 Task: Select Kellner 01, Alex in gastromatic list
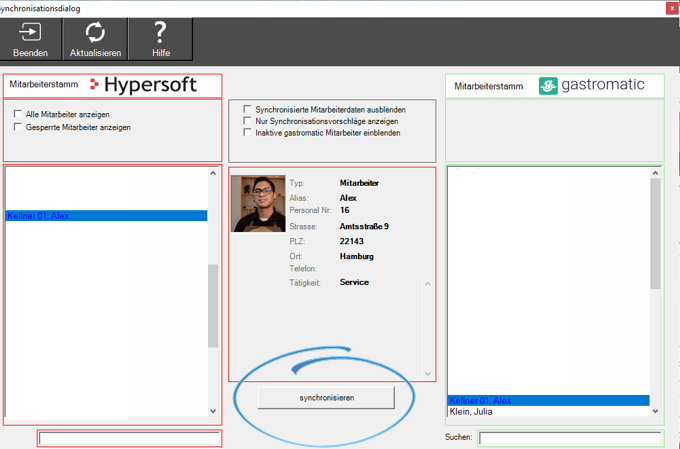coord(549,400)
